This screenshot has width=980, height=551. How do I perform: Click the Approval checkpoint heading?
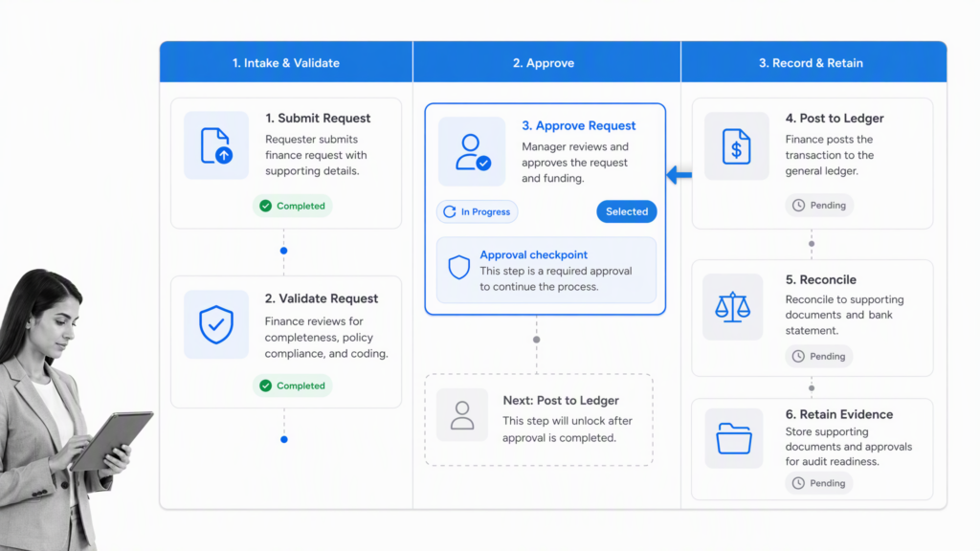coord(534,254)
